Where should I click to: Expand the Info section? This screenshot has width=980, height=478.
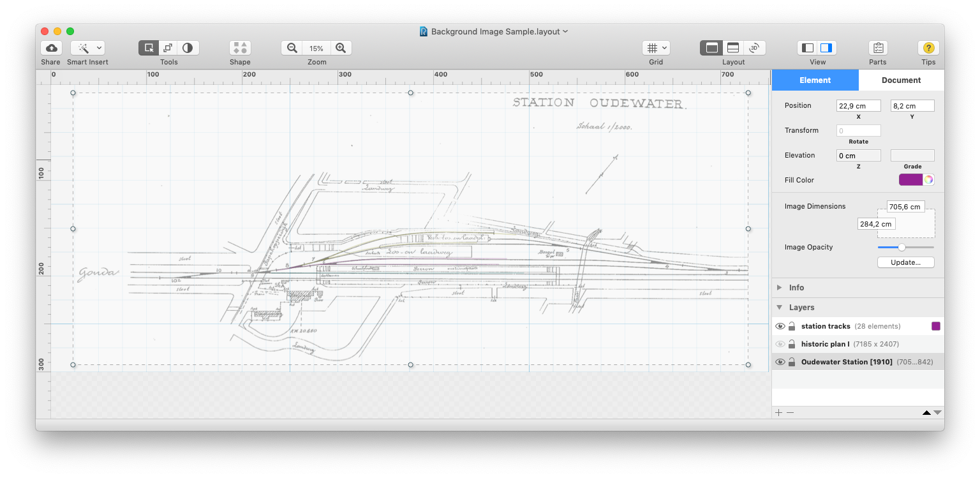(x=779, y=288)
